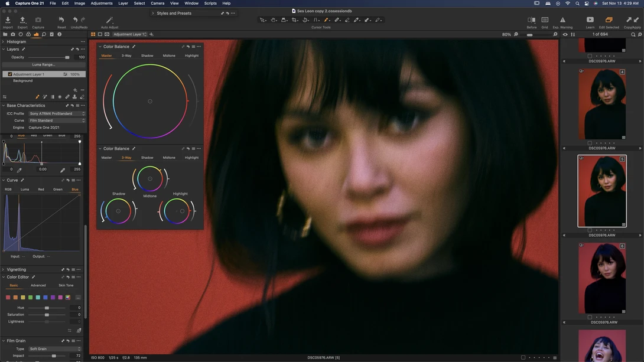Viewport: 644px width, 362px height.
Task: Click the Grid overlay icon
Action: (545, 19)
